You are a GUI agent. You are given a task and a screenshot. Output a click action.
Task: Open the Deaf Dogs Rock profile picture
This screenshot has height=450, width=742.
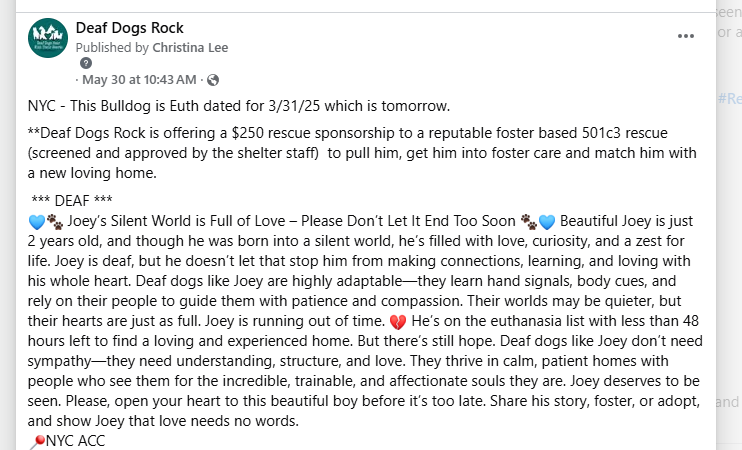[48, 38]
